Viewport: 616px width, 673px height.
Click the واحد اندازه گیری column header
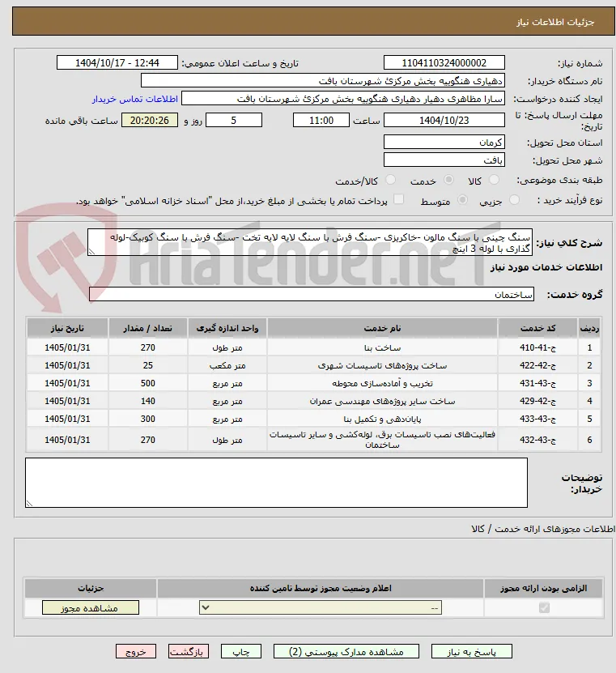227,328
